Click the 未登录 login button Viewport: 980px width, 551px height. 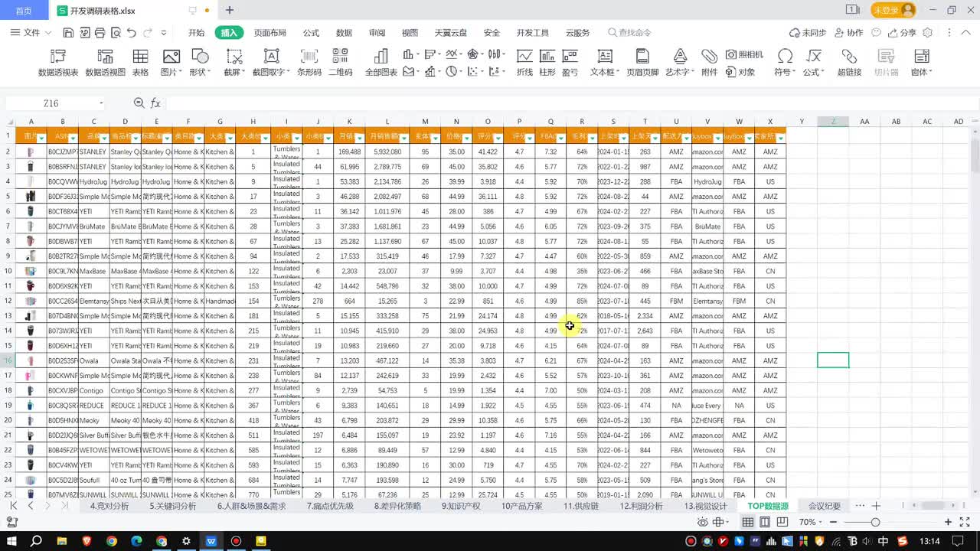893,10
